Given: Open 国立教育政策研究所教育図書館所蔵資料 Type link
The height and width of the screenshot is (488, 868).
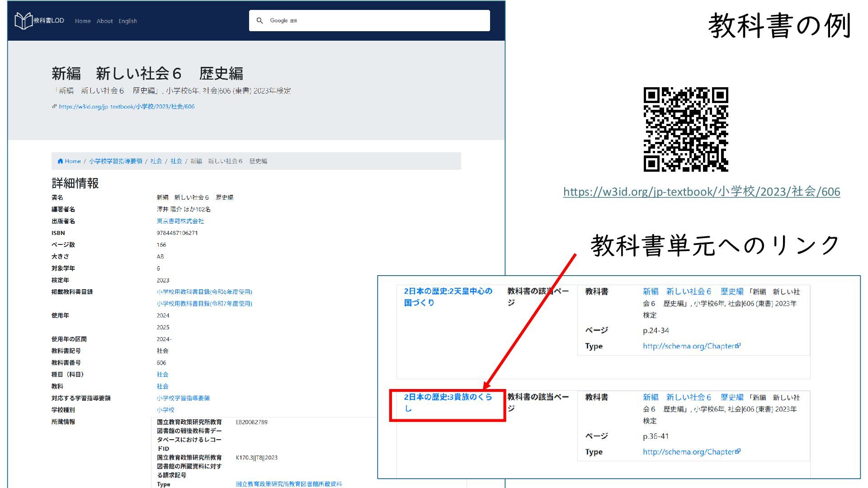Looking at the screenshot, I should 288,484.
